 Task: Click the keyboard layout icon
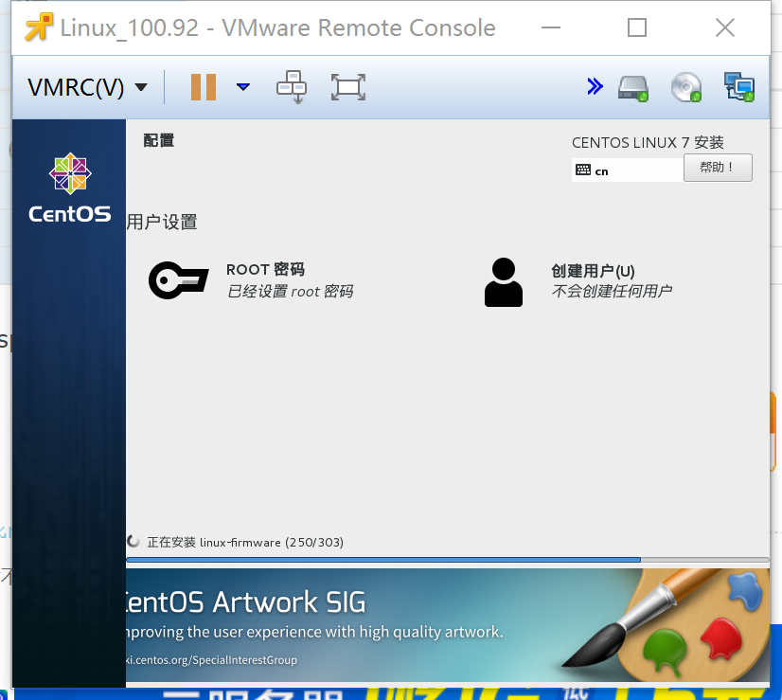583,171
